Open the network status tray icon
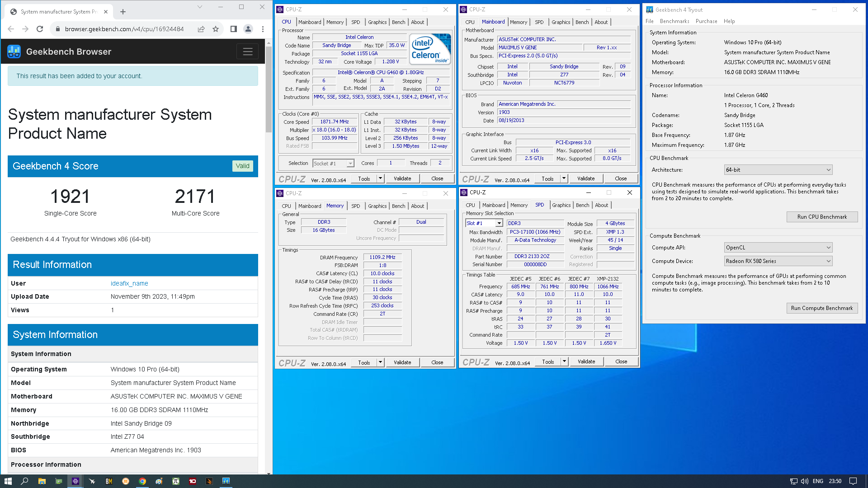 pyautogui.click(x=793, y=481)
